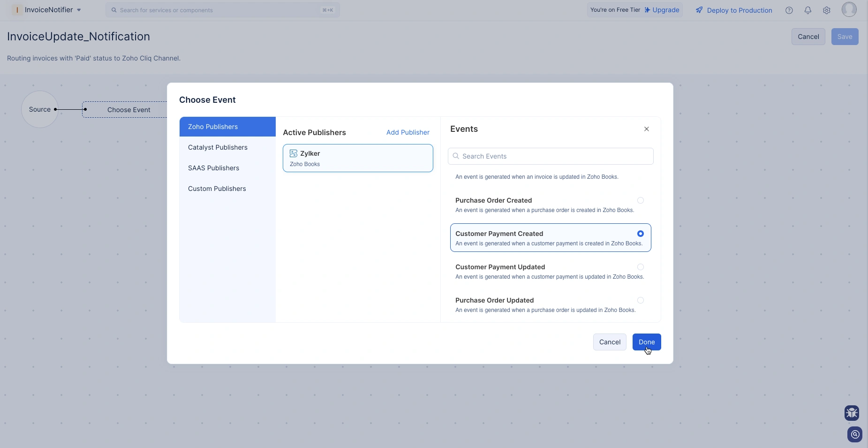Select the Purchase Order Created radio button
The image size is (868, 448).
coord(641,200)
